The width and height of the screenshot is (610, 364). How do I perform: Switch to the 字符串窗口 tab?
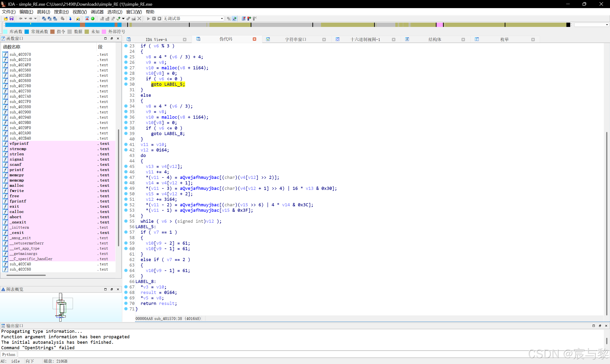click(x=295, y=40)
